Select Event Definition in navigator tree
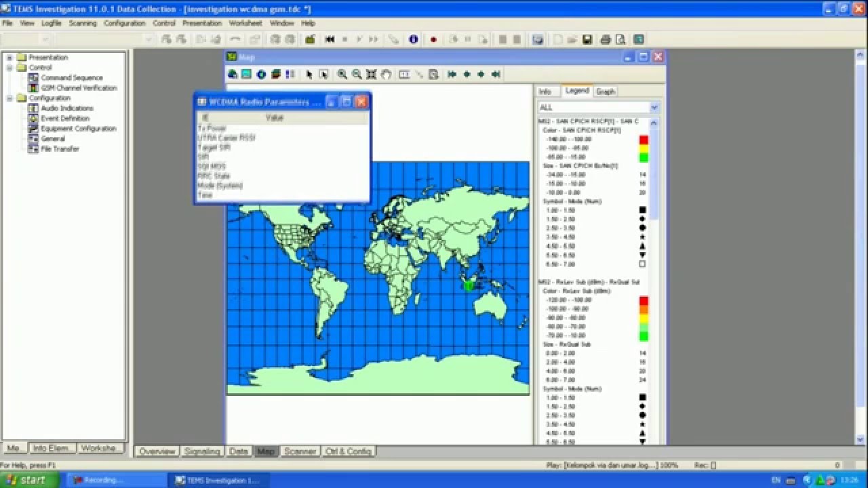The image size is (868, 488). (x=65, y=119)
